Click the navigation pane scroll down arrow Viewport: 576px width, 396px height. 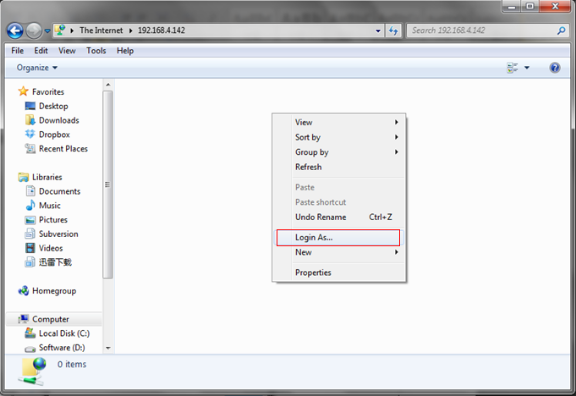click(108, 348)
